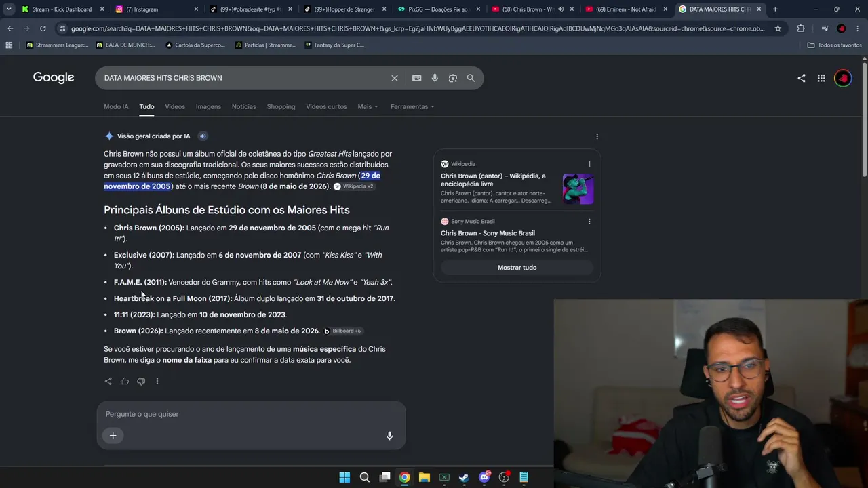Open the Google account profile picture

pyautogui.click(x=843, y=78)
